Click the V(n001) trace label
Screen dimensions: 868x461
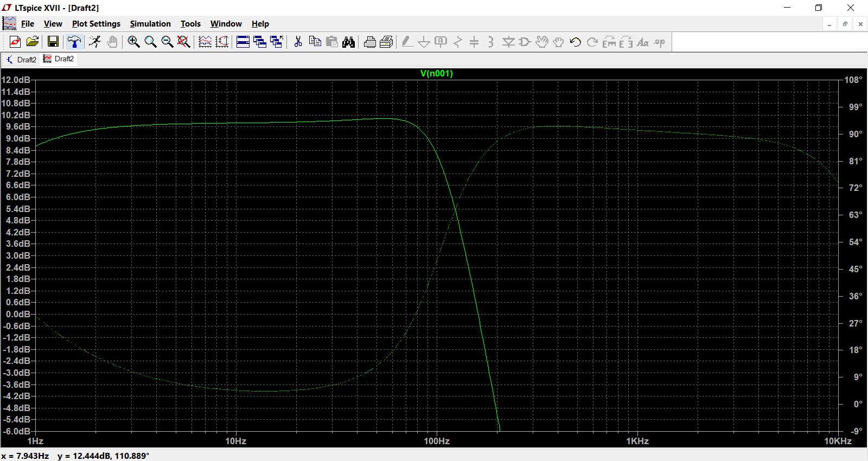coord(437,74)
